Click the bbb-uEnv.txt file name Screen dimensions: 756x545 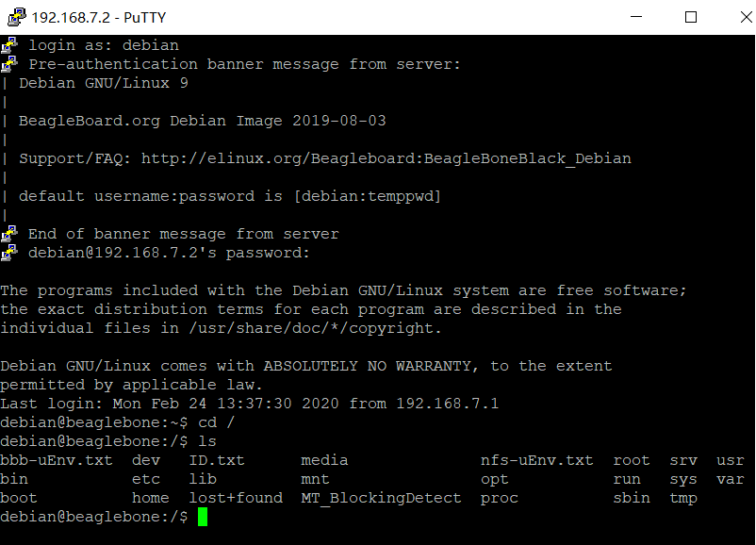(57, 460)
